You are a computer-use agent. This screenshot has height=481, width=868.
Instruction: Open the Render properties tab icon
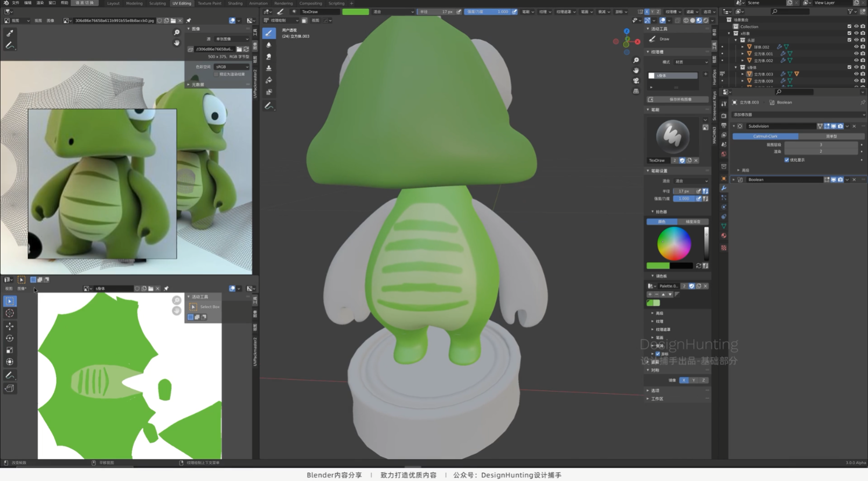tap(724, 116)
